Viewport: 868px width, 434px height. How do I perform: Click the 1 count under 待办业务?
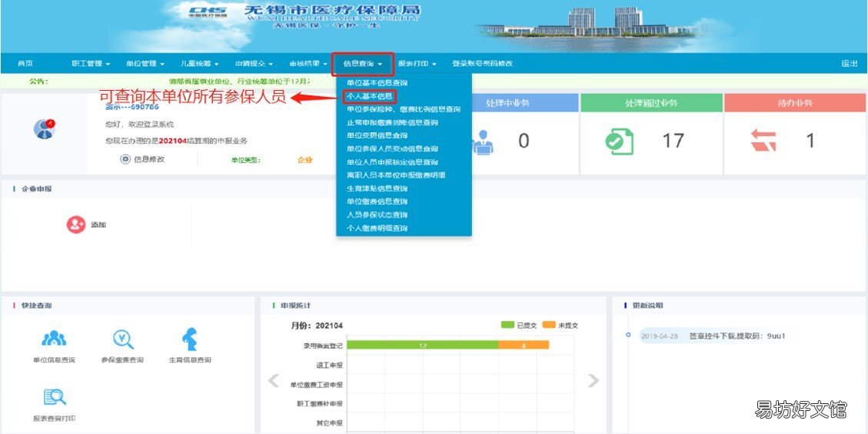(x=810, y=141)
